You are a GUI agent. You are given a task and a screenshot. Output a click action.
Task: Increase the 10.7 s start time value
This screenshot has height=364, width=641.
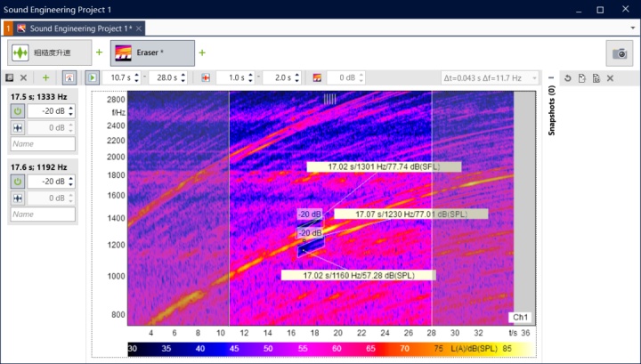137,75
